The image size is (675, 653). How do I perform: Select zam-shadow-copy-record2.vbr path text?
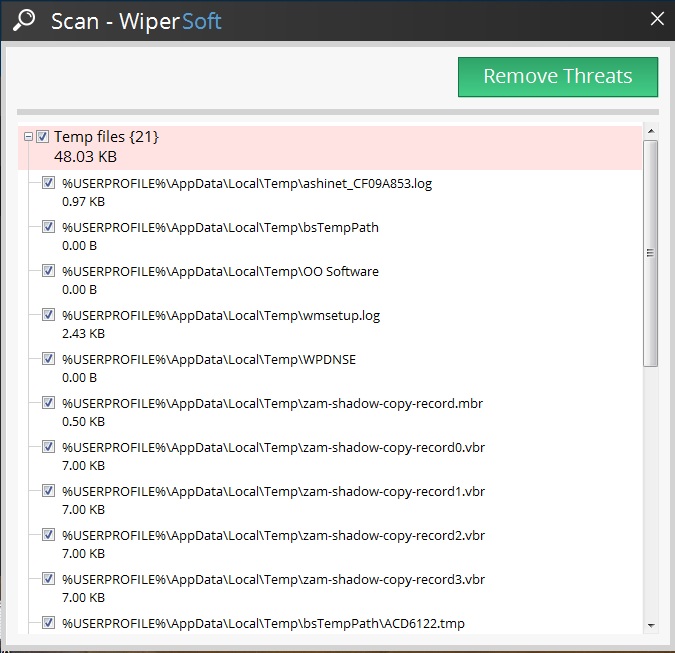point(273,535)
